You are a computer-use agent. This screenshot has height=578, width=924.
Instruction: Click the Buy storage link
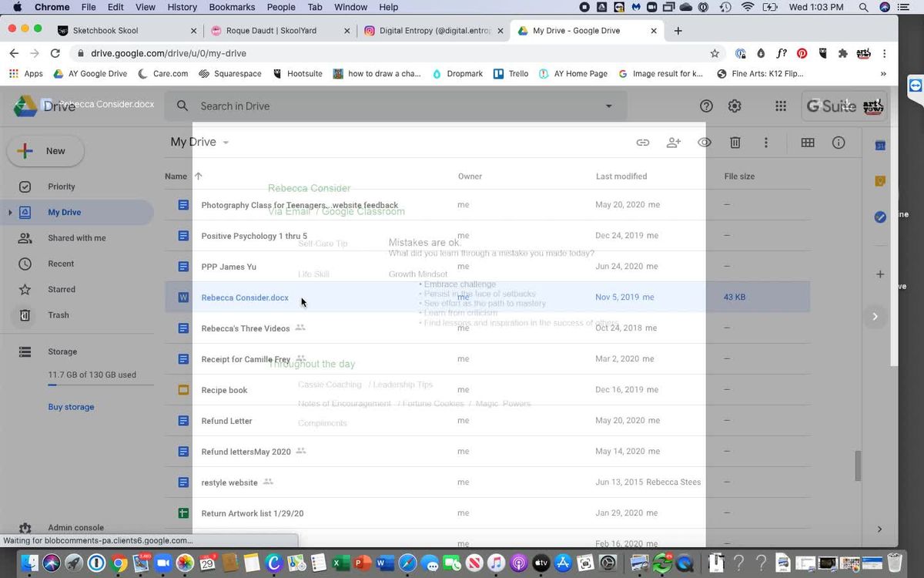tap(71, 407)
